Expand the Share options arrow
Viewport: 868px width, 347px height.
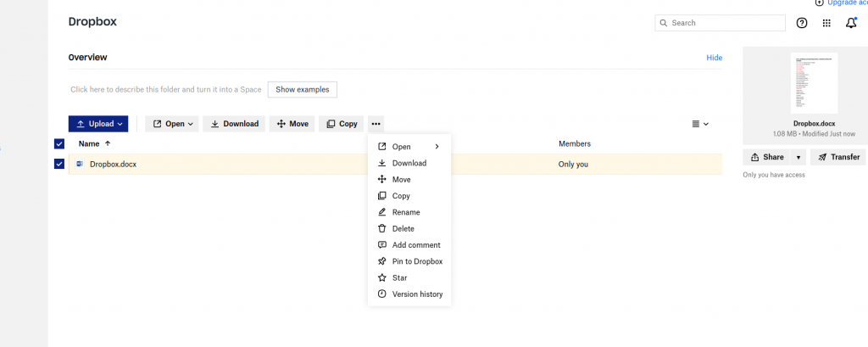pyautogui.click(x=798, y=157)
